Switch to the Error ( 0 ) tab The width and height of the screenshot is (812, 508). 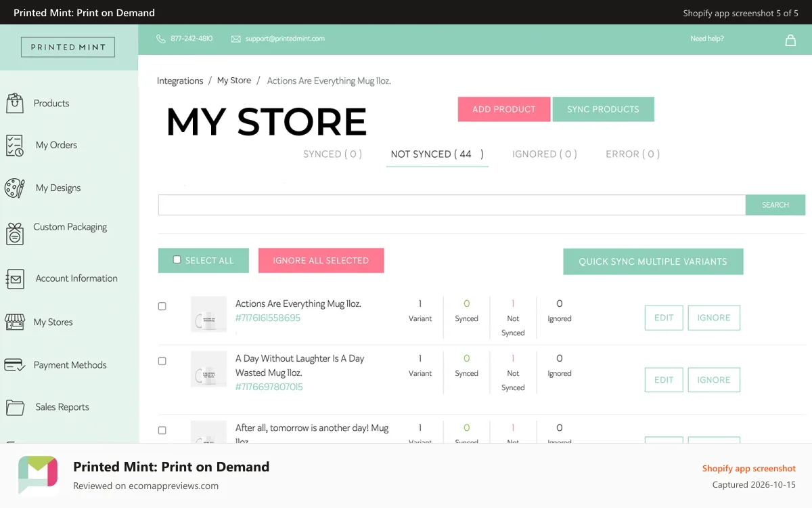632,154
